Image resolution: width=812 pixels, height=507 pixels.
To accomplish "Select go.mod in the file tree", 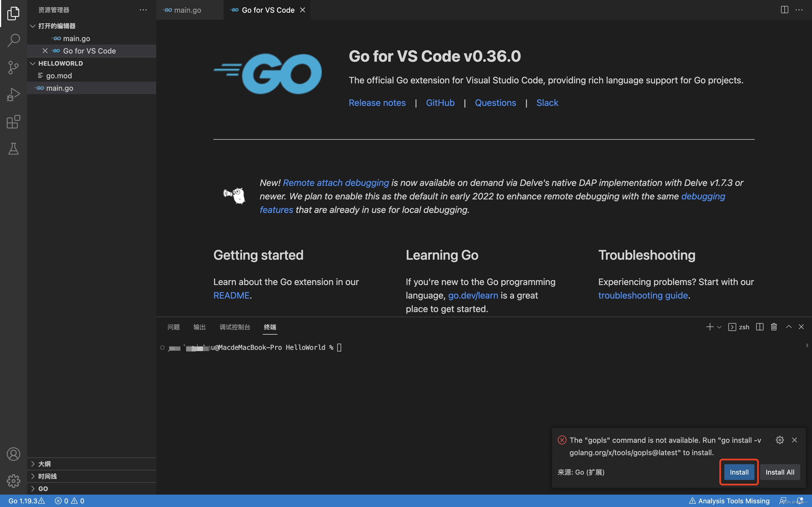I will (59, 76).
